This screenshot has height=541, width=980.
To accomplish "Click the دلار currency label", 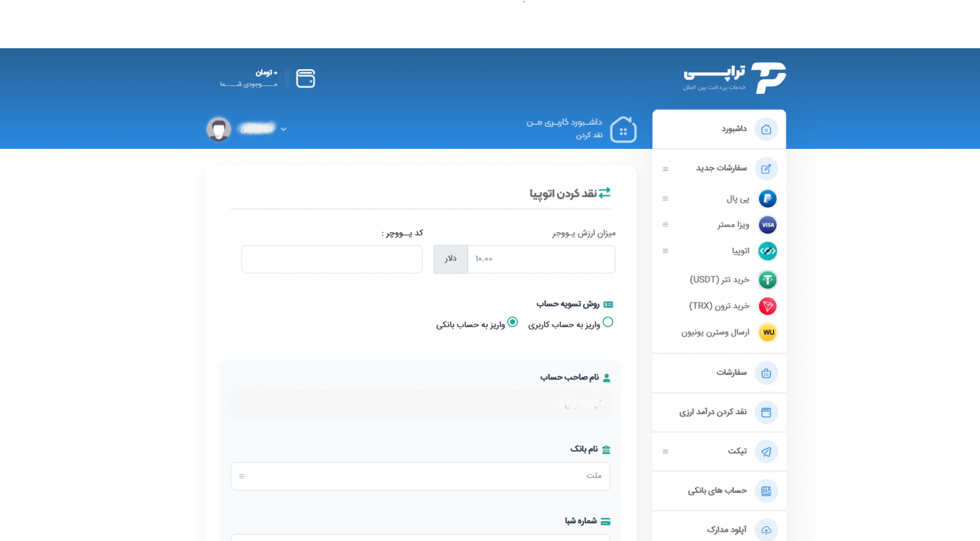I will [x=450, y=259].
